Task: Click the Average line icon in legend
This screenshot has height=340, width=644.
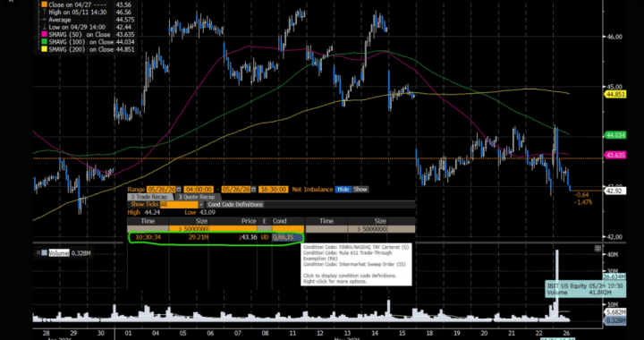Action: point(45,20)
